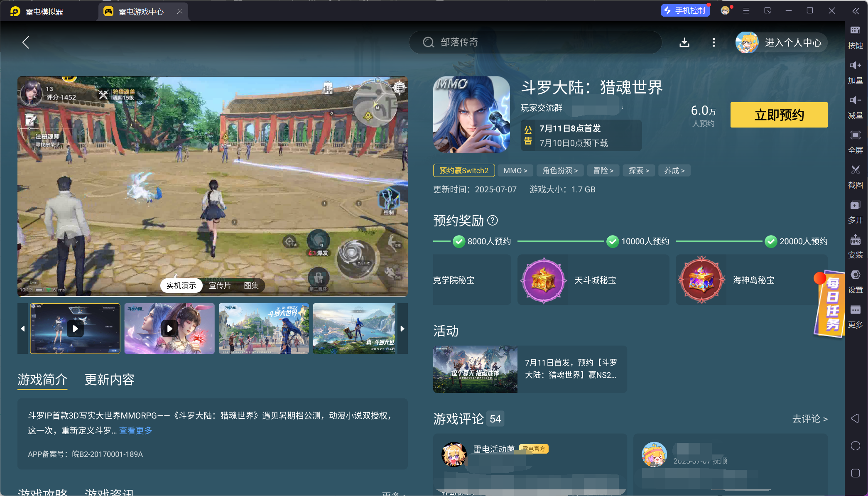Viewport: 868px width, 496px height.
Task: Open the 角色扮演 category tag
Action: tap(560, 170)
